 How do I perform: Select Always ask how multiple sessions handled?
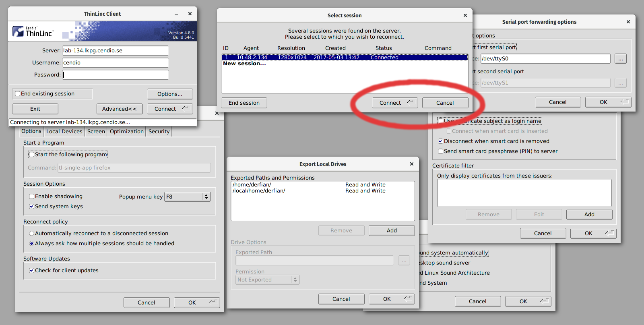pyautogui.click(x=32, y=244)
